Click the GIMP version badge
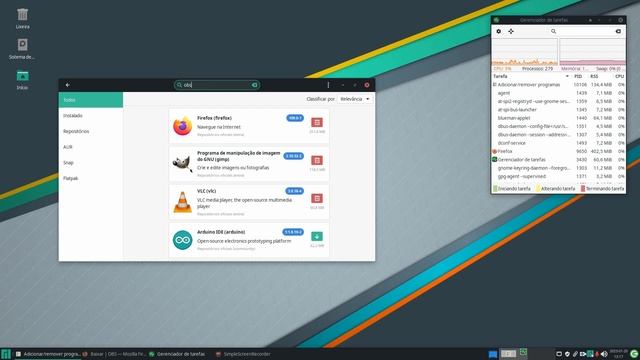Viewport: 640px width, 360px height. click(294, 156)
